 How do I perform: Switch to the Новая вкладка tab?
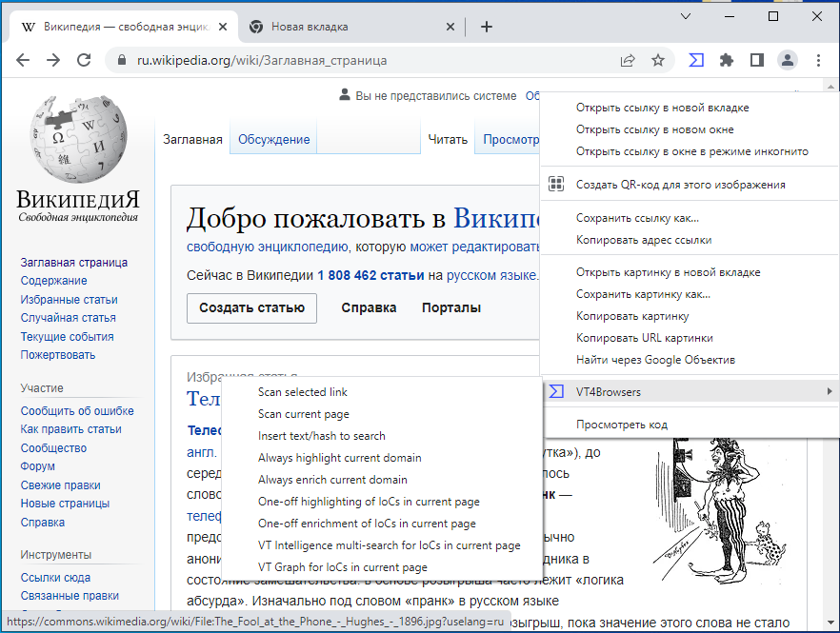point(350,27)
